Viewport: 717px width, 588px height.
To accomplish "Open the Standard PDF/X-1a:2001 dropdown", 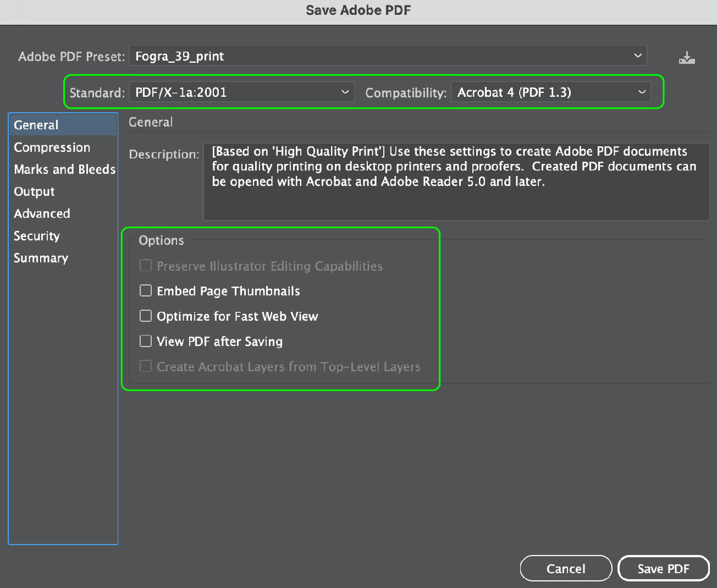I will (242, 92).
